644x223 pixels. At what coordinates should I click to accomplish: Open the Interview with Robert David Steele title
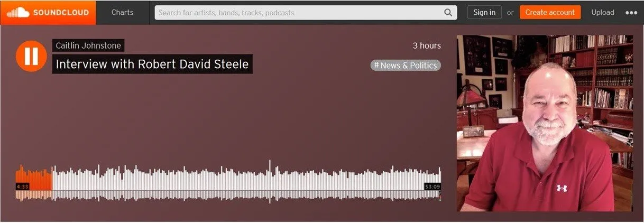click(152, 64)
